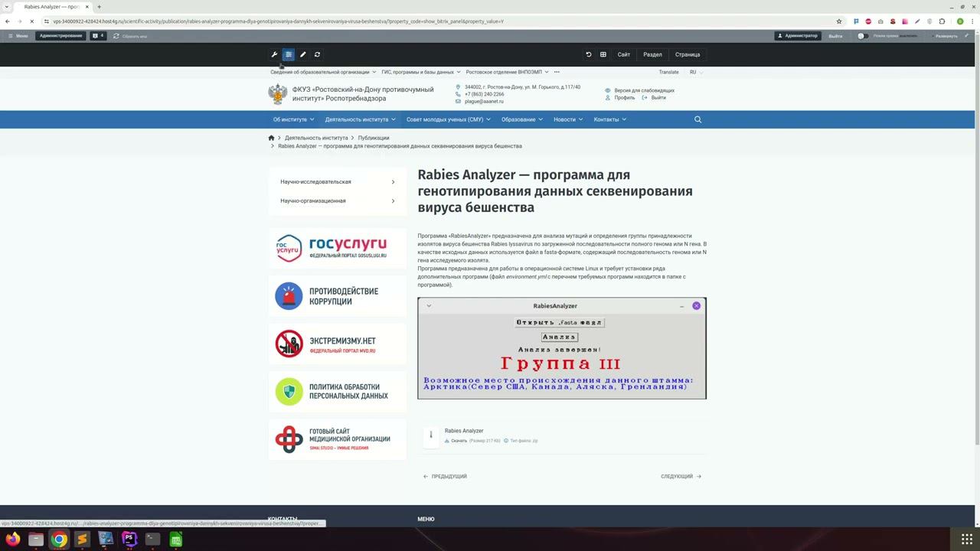Click the Госуслуги banner

coord(338,247)
